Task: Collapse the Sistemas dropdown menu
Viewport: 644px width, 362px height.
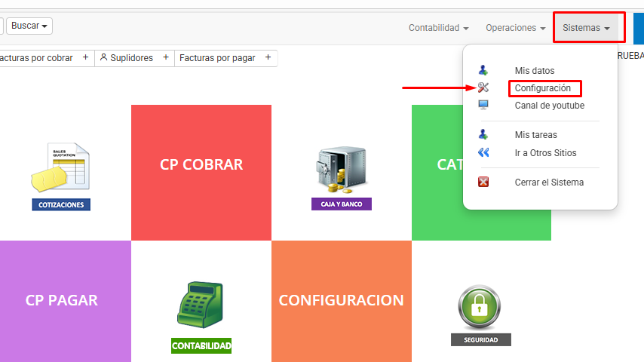Action: pyautogui.click(x=586, y=28)
